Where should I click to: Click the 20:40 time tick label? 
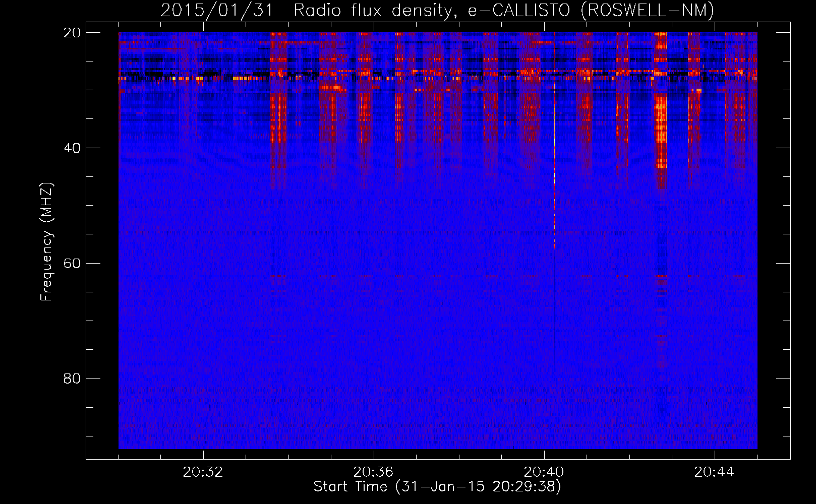coord(544,472)
